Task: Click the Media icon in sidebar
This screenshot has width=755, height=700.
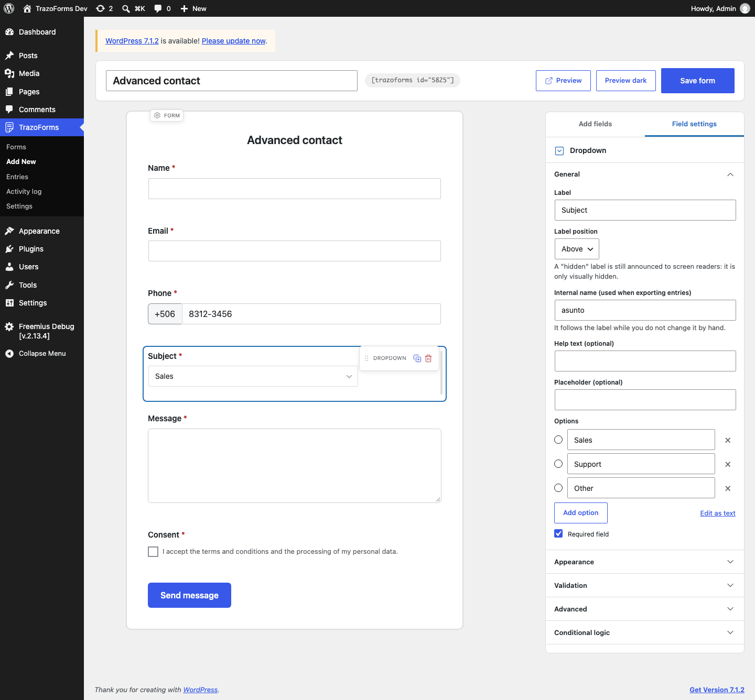Action: [9, 73]
